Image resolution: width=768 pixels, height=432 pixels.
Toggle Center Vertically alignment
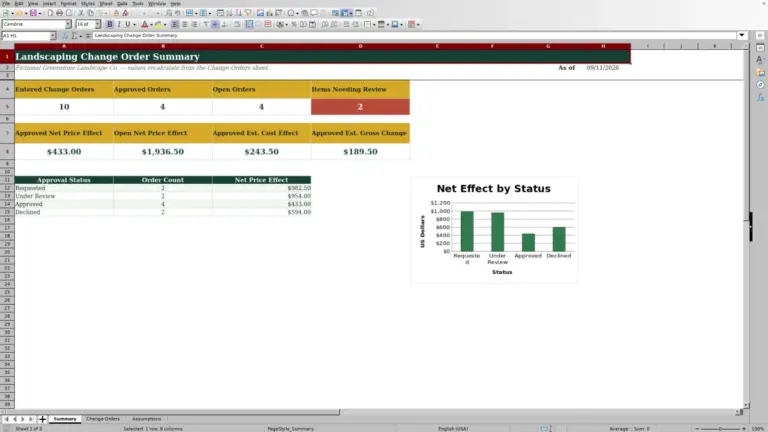click(215, 24)
